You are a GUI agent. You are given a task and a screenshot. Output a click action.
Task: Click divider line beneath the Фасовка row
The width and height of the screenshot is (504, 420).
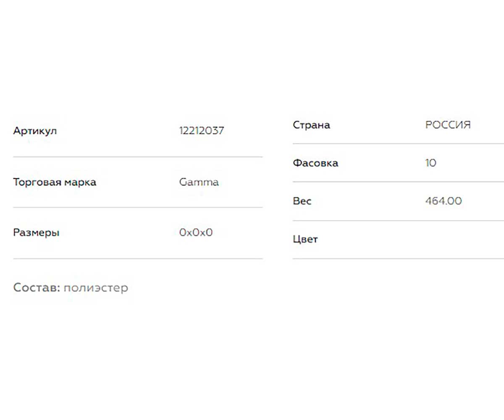pos(398,182)
